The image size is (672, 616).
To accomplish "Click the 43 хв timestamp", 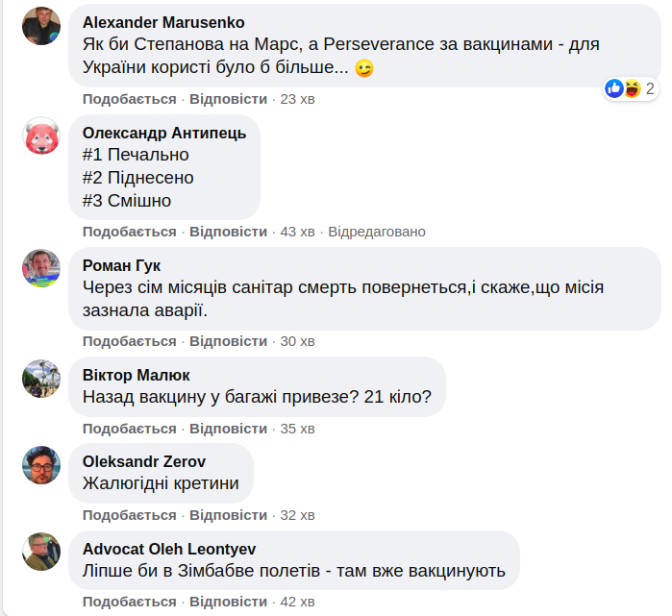I will [297, 232].
